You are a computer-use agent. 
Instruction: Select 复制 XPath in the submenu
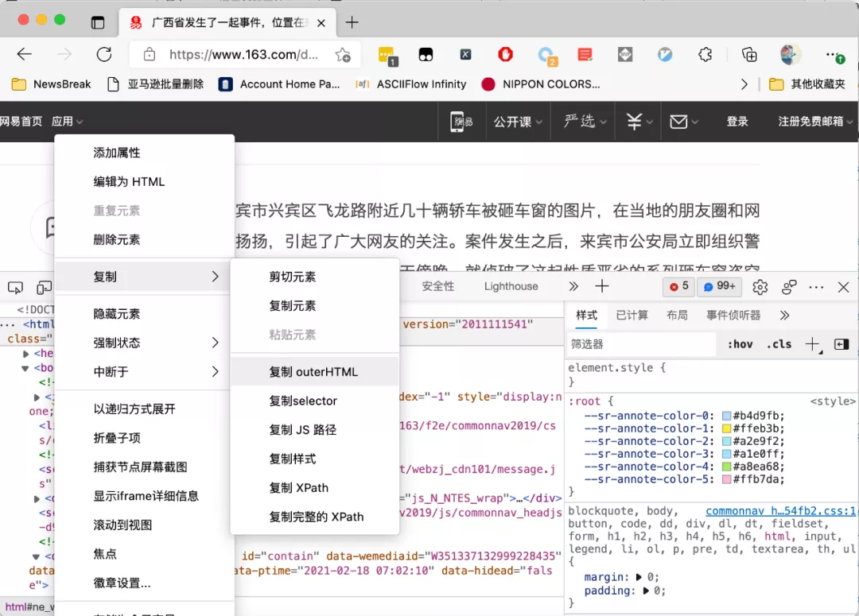coord(314,488)
